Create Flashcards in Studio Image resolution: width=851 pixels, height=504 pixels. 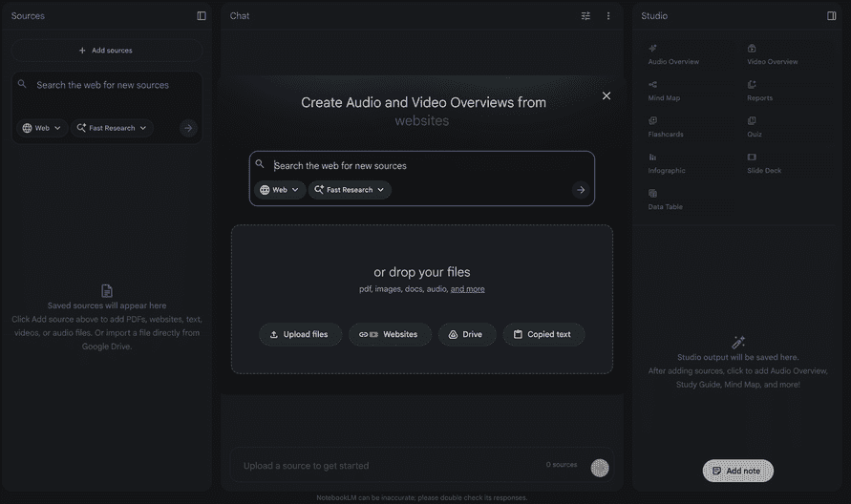687,128
